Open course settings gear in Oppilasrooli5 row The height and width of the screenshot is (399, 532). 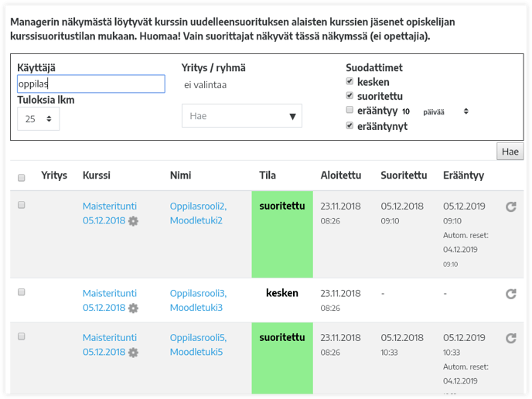[133, 353]
